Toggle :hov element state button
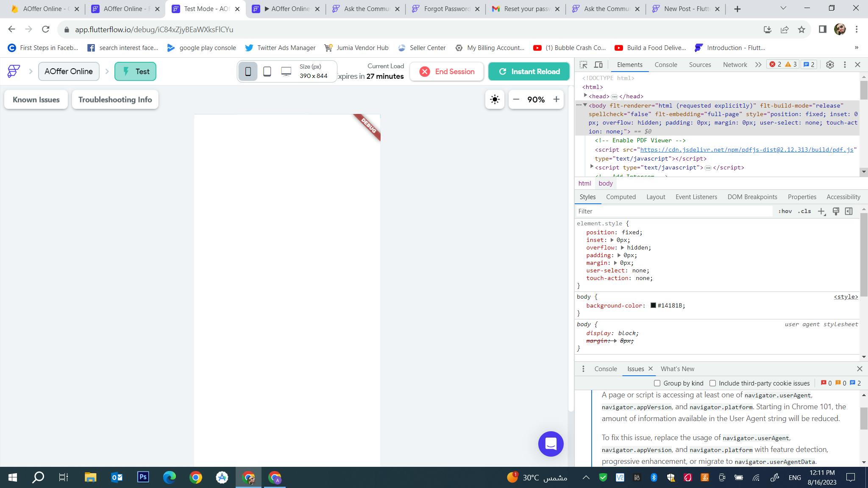868x488 pixels. click(x=785, y=211)
